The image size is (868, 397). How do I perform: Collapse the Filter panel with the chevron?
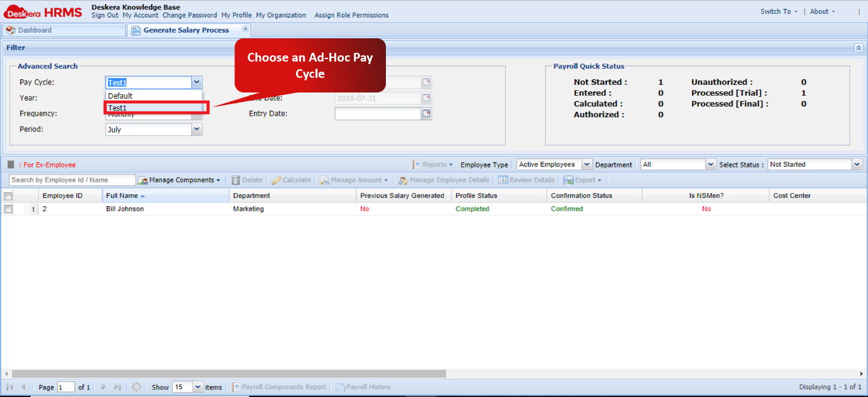pos(859,47)
